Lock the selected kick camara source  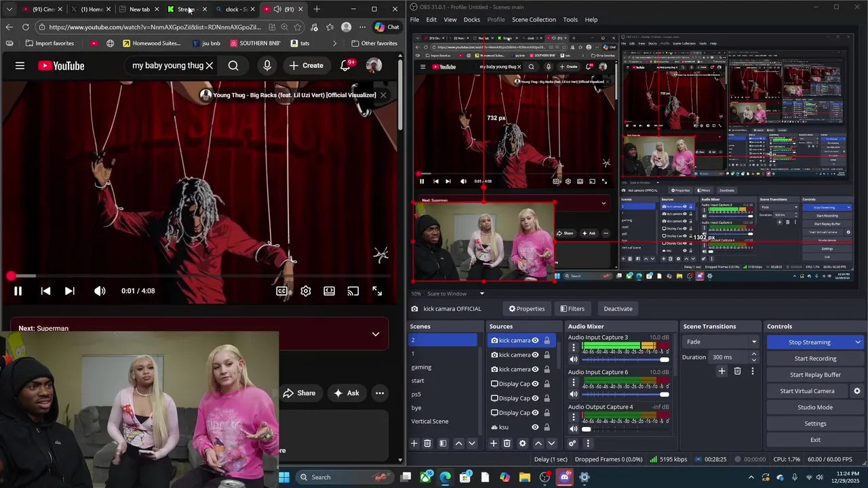(547, 340)
